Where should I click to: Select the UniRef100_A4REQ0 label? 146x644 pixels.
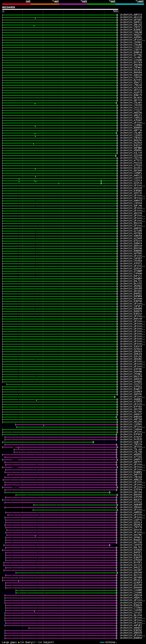131,512
